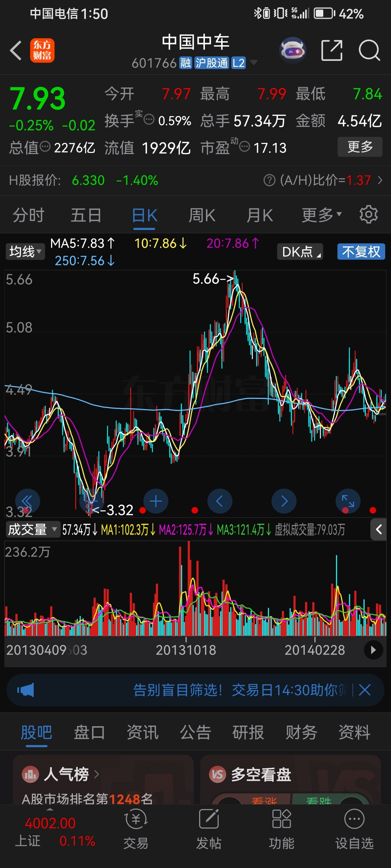
Task: Tap the 换手 info smiley icon
Action: click(149, 119)
